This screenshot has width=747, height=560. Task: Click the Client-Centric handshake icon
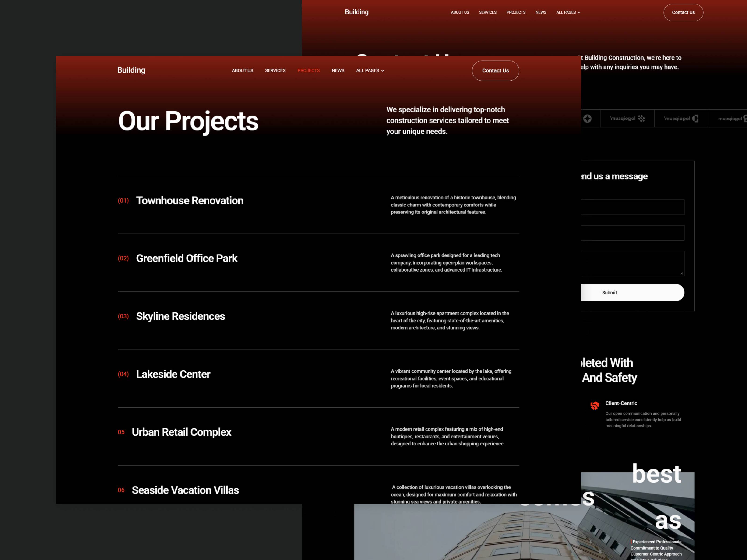coord(595,405)
